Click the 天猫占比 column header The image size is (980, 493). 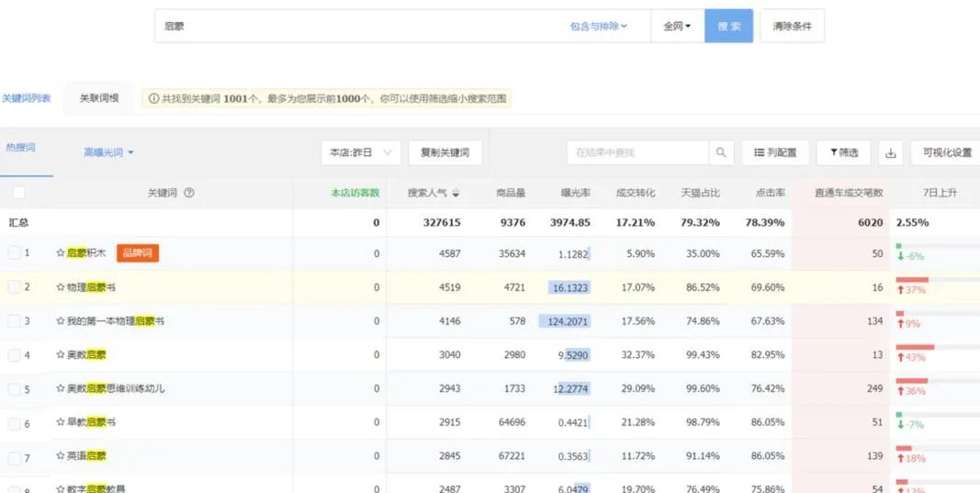coord(701,193)
